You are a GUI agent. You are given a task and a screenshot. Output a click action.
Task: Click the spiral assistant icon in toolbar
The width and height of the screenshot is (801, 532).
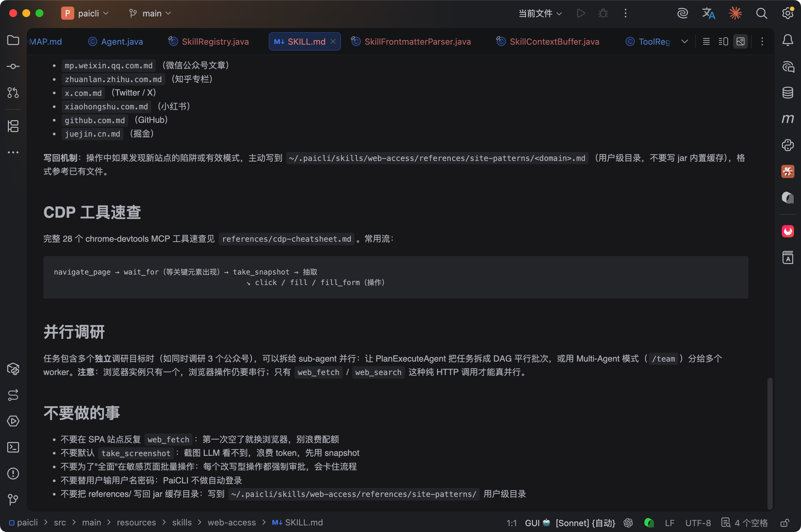click(x=682, y=13)
